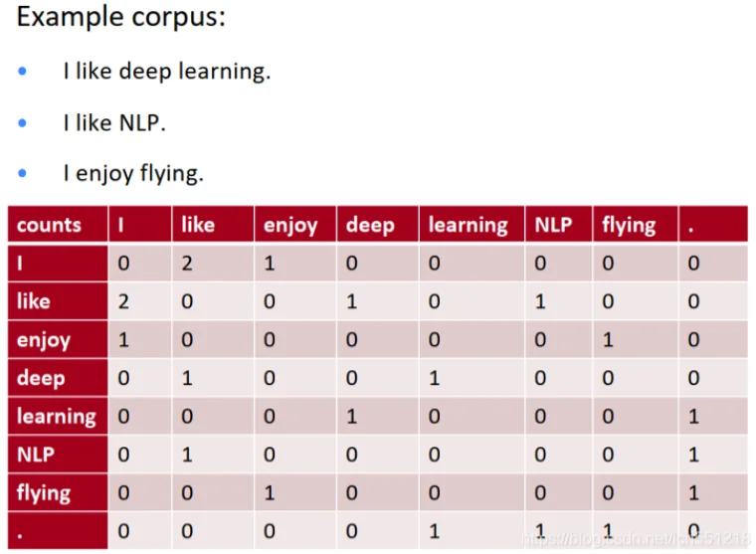Click the 'flying' column header
The width and height of the screenshot is (756, 554).
click(628, 226)
